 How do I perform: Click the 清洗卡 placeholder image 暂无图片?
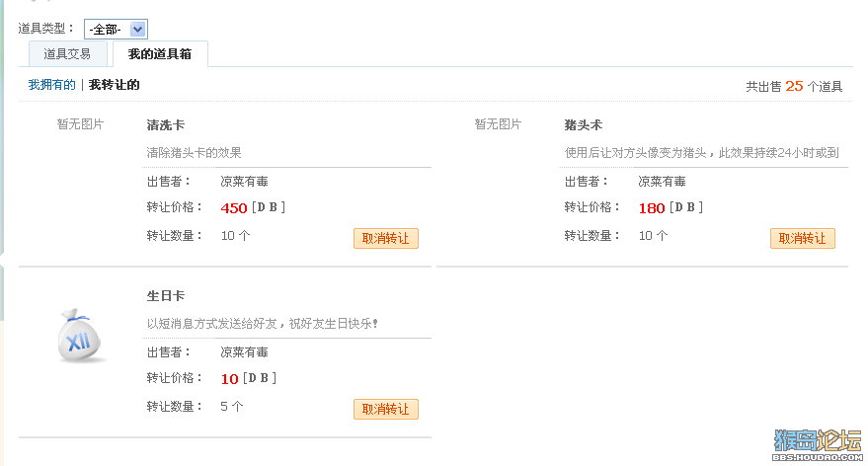[x=80, y=124]
